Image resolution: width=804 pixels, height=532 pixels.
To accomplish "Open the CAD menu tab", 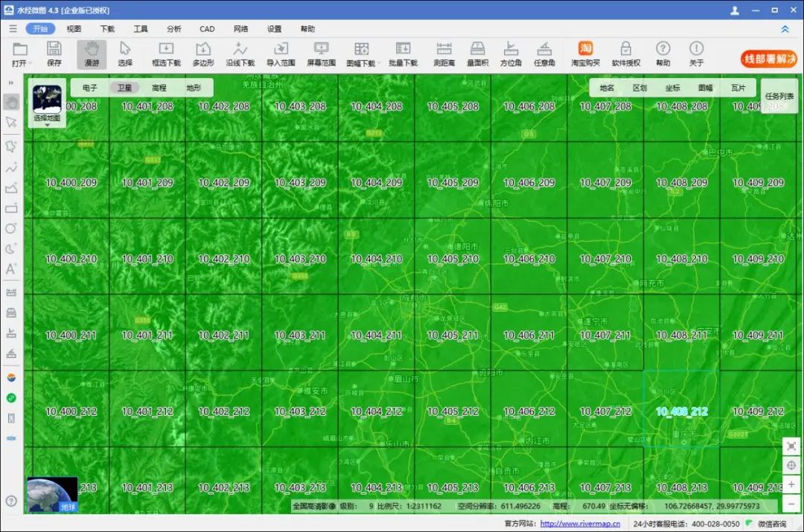I will pyautogui.click(x=207, y=29).
